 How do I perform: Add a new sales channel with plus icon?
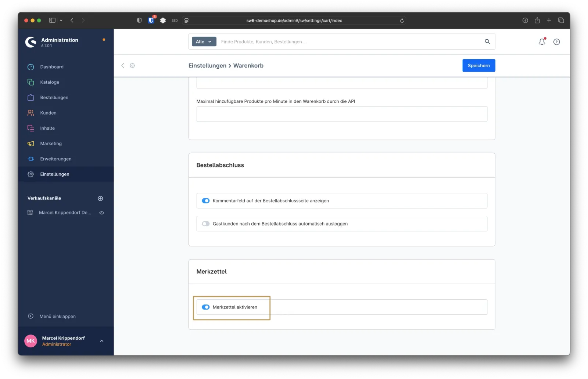click(100, 198)
